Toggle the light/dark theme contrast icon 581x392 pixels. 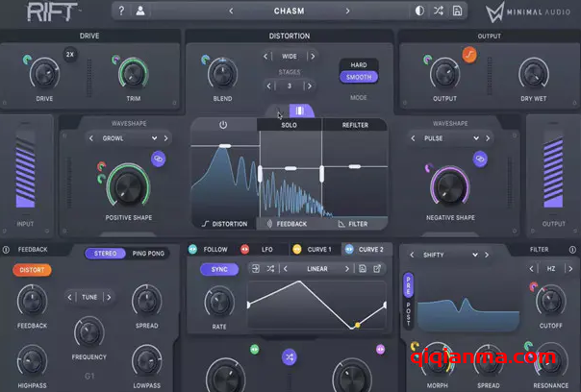click(418, 11)
